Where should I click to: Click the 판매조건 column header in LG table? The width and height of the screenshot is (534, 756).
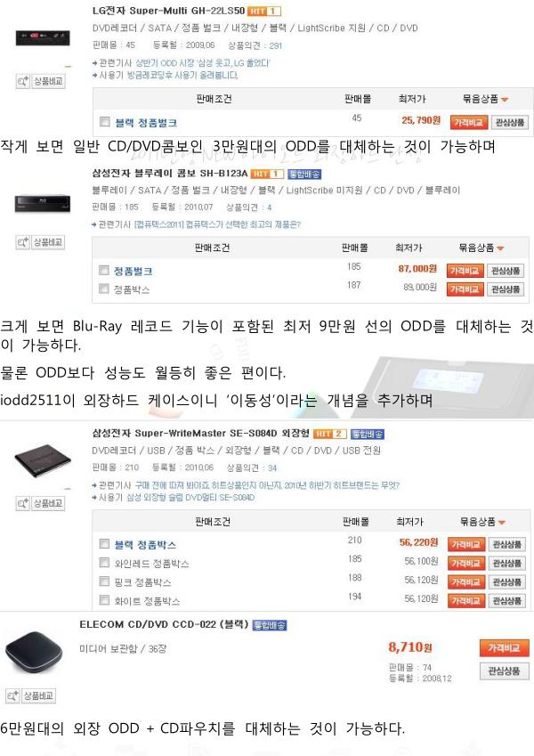coord(214,99)
